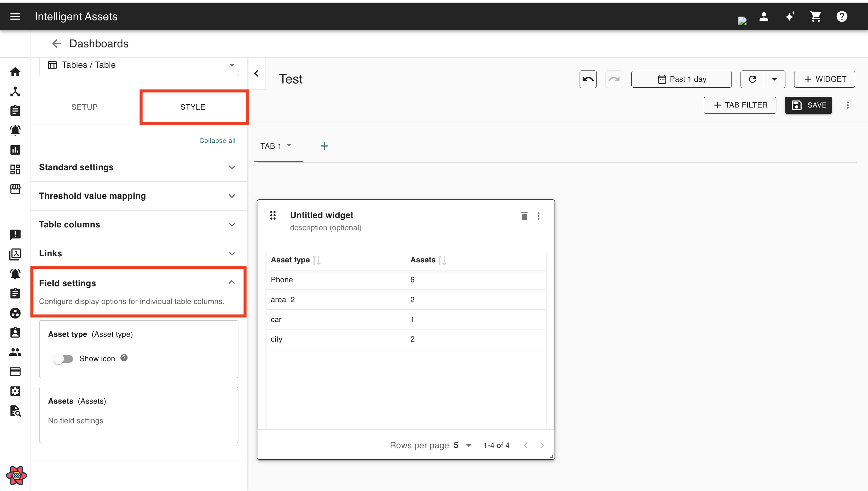This screenshot has width=868, height=491.
Task: Click the Collapse all link
Action: [x=217, y=141]
